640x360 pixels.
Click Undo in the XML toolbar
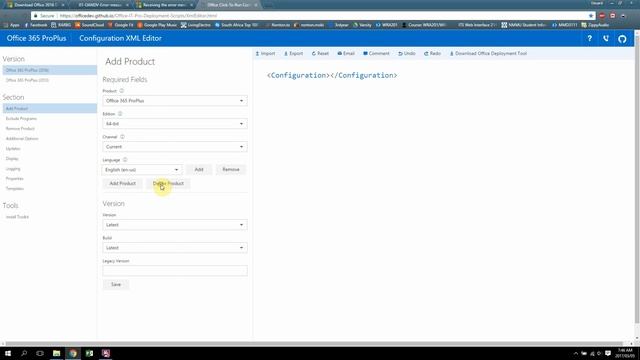pos(407,53)
